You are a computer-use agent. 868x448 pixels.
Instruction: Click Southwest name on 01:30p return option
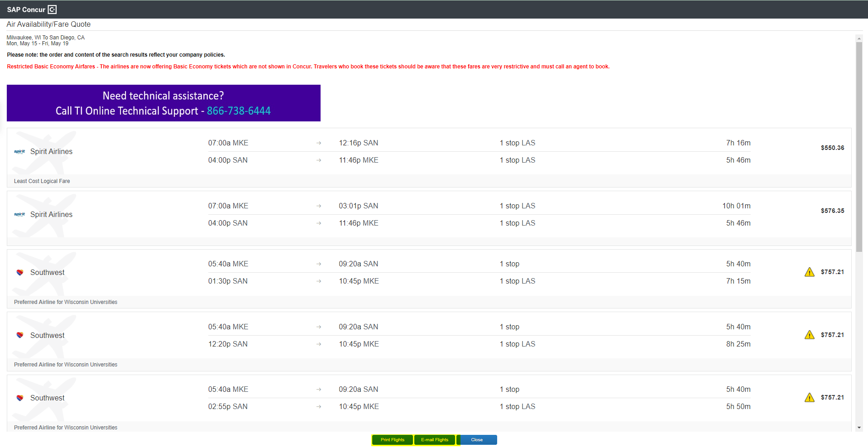pyautogui.click(x=48, y=273)
